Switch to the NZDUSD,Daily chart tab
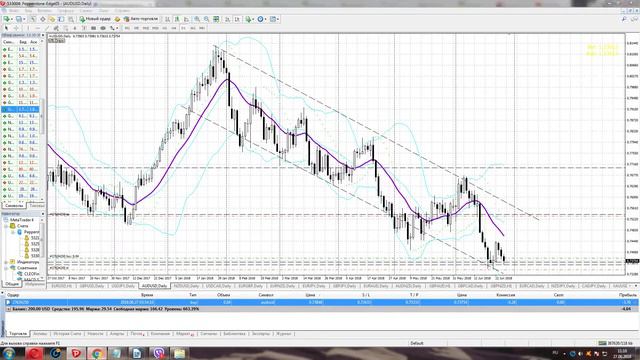The image size is (640, 360). (x=187, y=286)
